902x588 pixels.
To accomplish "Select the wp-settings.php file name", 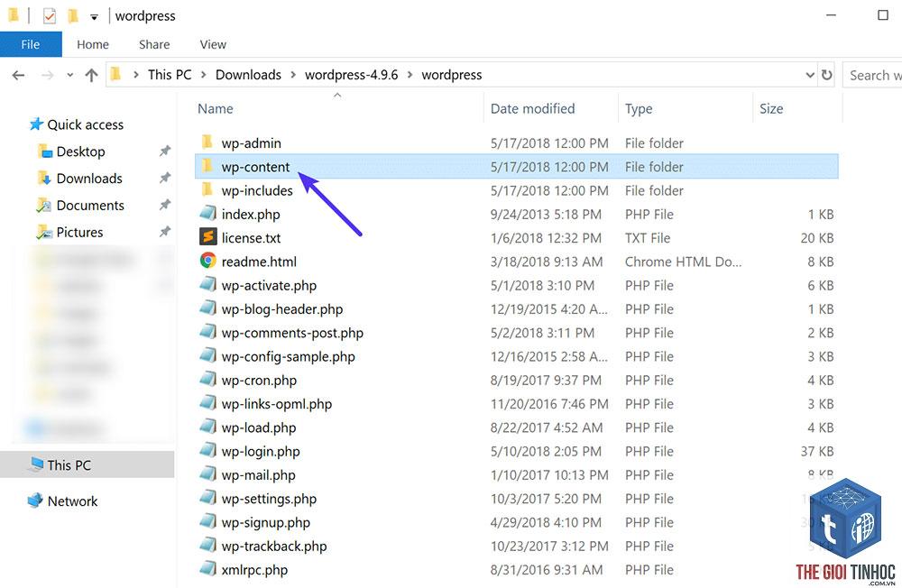I will [269, 499].
